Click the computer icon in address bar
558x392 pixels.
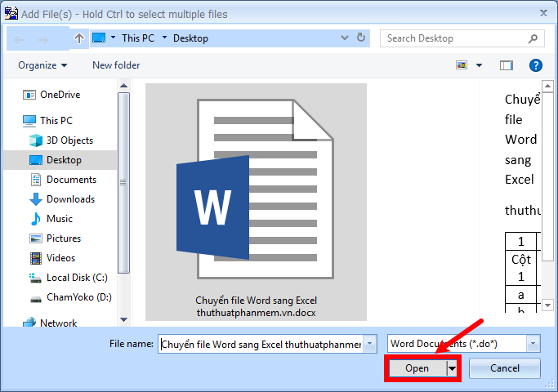click(99, 38)
